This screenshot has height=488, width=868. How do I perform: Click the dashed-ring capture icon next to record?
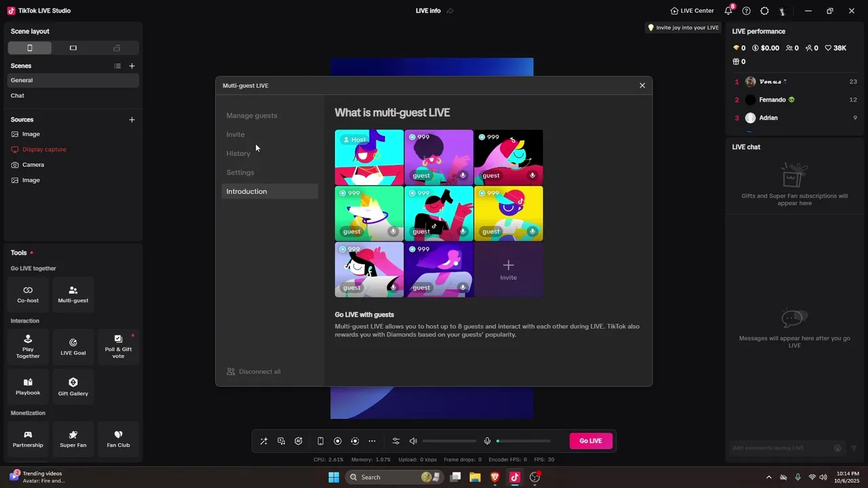pyautogui.click(x=355, y=441)
